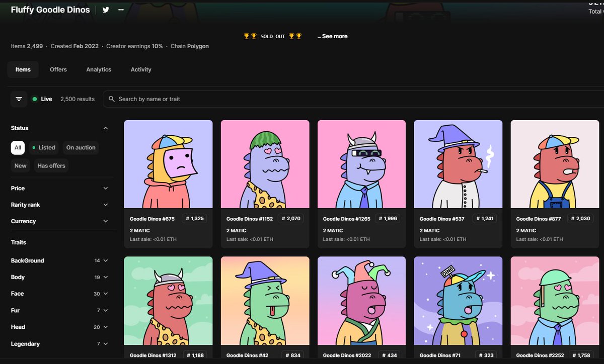Switch to the Items tab
The height and width of the screenshot is (364, 604).
click(x=23, y=69)
